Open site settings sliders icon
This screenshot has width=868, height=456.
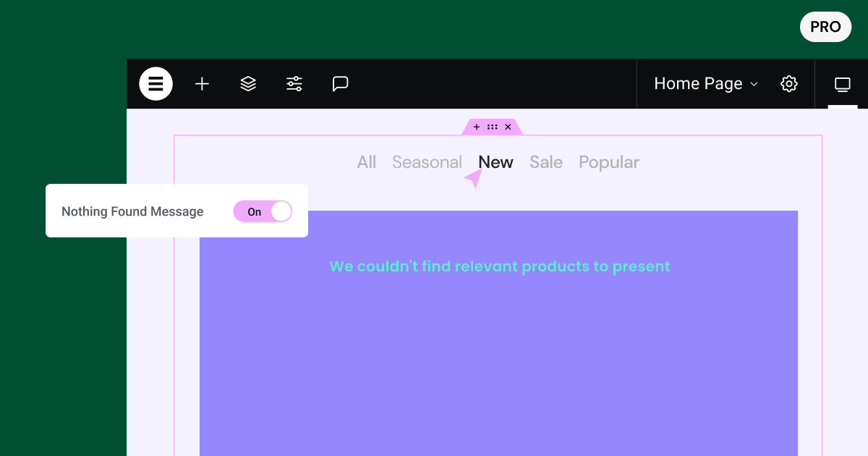pyautogui.click(x=294, y=84)
